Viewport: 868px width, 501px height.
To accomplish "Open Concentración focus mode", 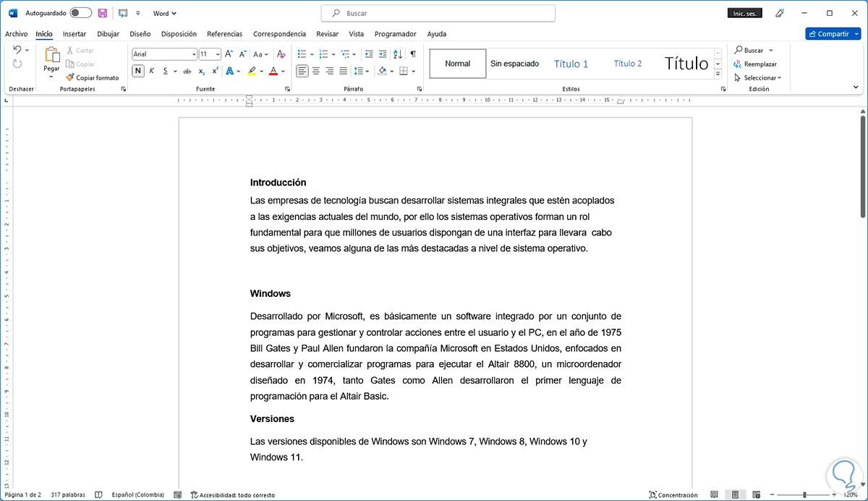I will click(673, 495).
